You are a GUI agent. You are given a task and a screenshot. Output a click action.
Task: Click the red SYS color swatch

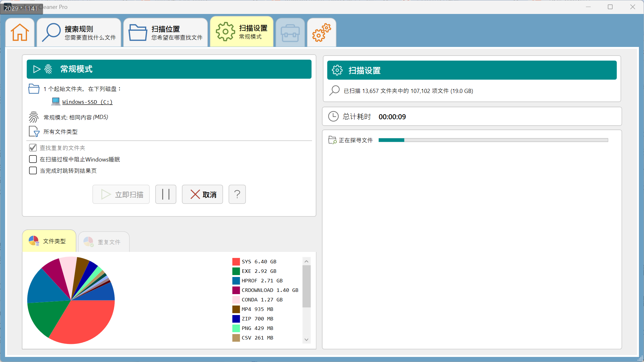[236, 261]
